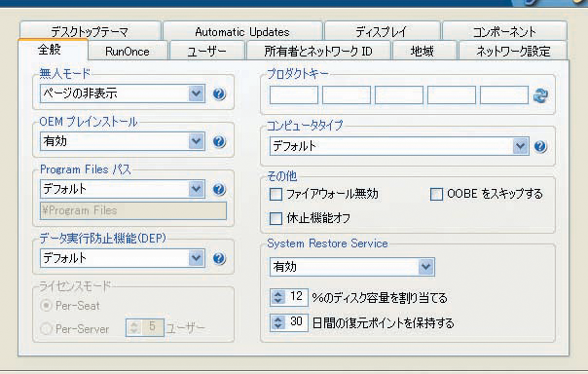Open the コンポーネント tab
The image size is (588, 374).
point(504,31)
